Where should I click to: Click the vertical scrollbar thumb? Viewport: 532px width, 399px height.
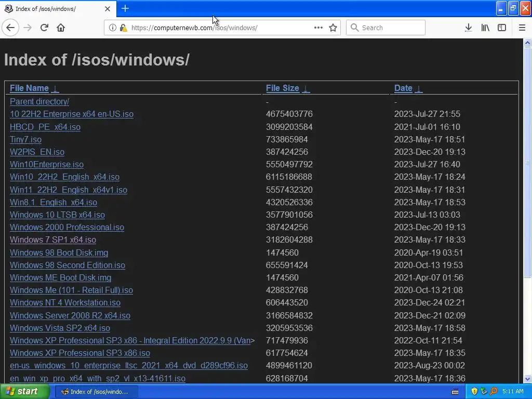(527, 162)
